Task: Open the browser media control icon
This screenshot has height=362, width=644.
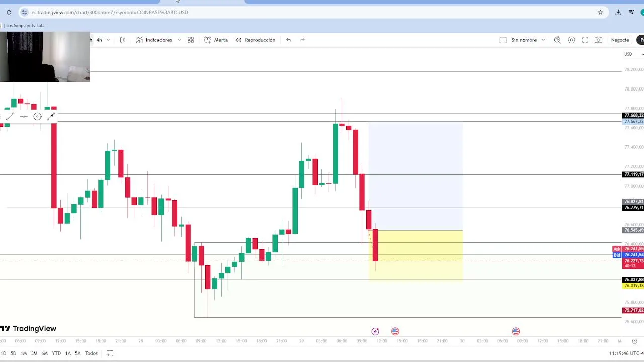Action: pos(631,12)
